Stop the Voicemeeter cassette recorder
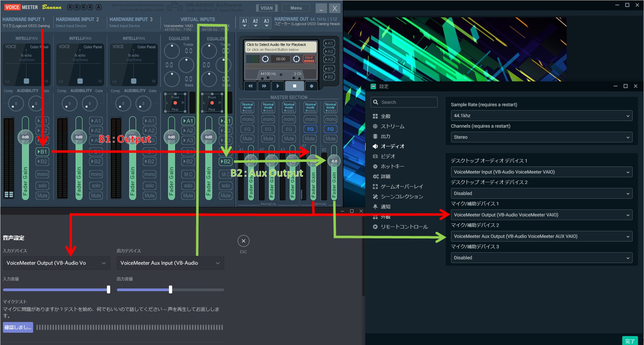This screenshot has width=644, height=345. click(295, 86)
